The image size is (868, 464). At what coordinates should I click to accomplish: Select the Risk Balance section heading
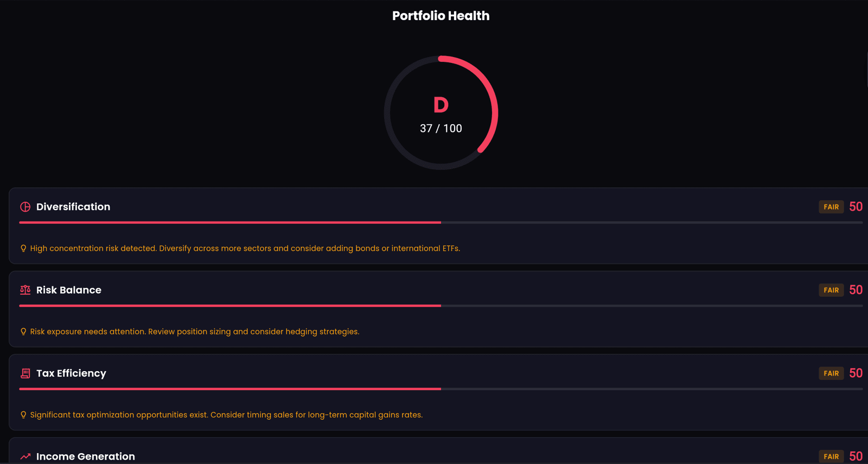coord(69,290)
